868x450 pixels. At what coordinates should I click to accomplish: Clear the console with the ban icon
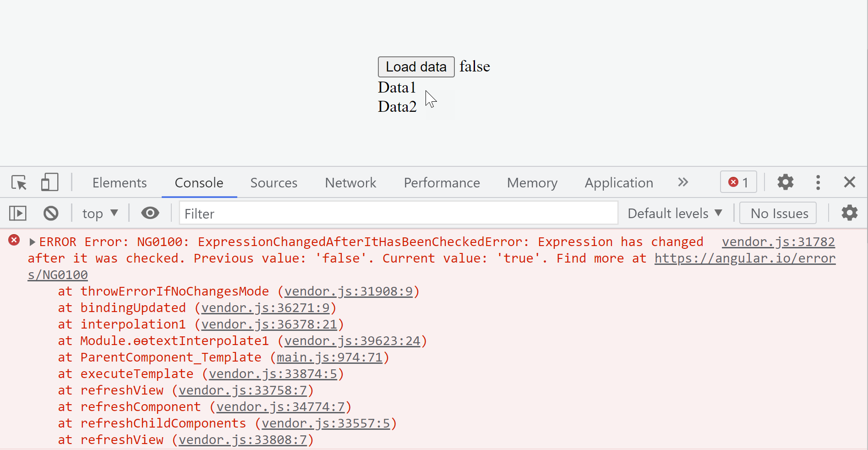[51, 213]
